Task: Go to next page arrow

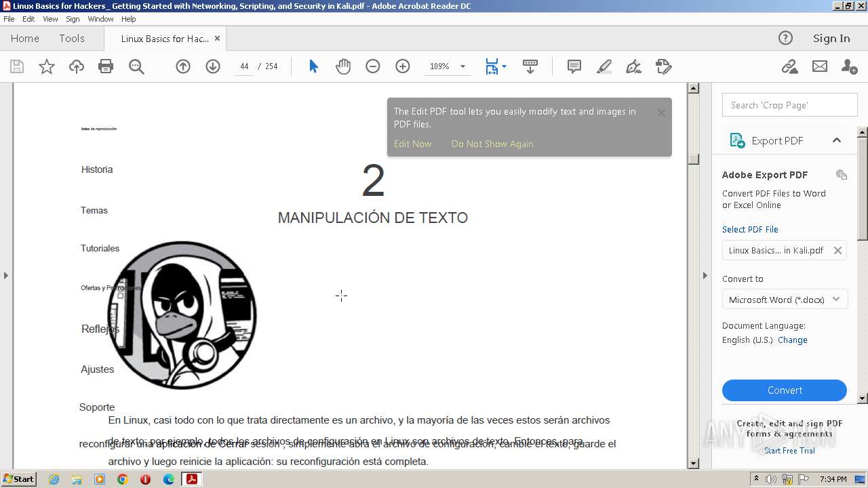Action: coord(213,66)
